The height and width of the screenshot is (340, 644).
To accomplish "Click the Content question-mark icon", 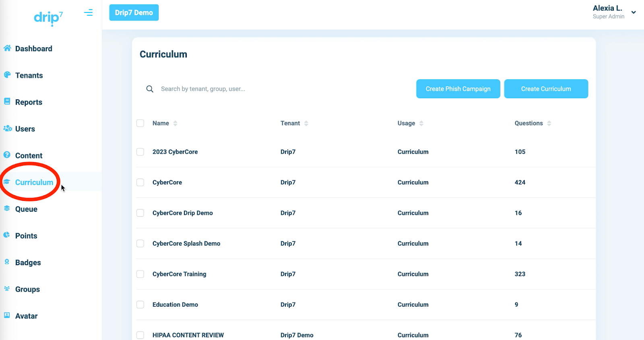I will click(x=7, y=155).
